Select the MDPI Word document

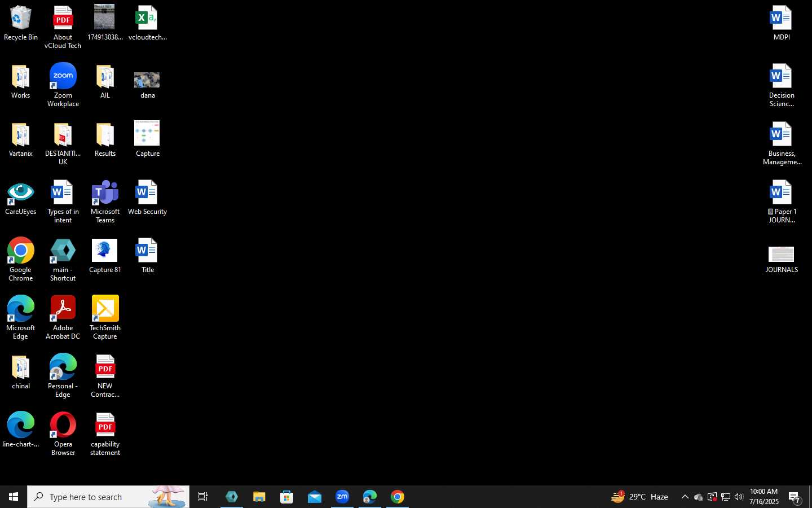(x=782, y=24)
